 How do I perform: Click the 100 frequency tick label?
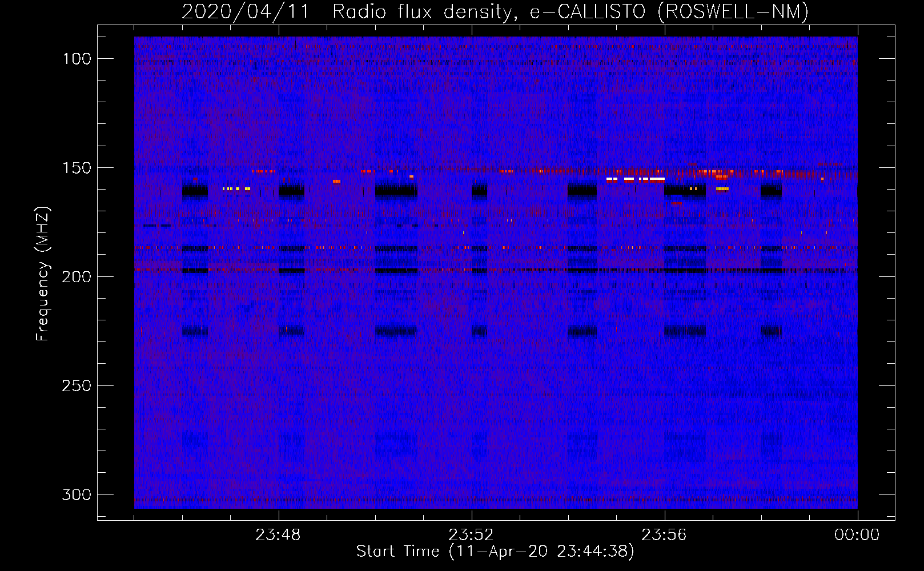coord(77,59)
